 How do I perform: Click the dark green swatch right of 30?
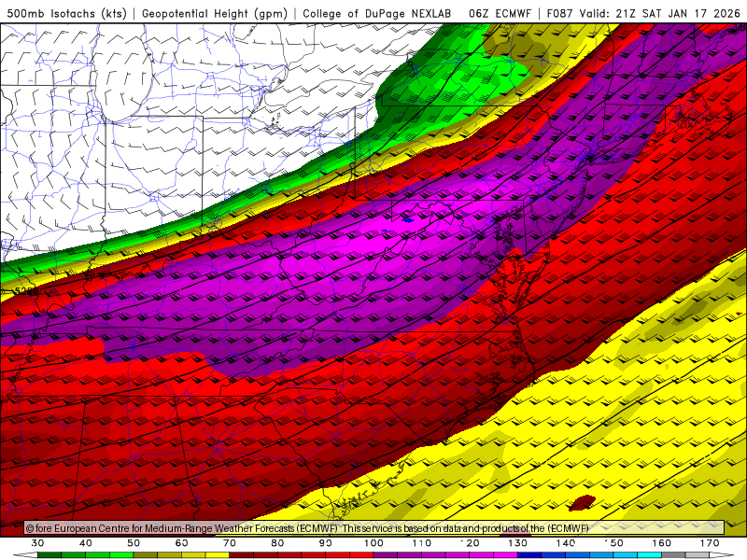coord(49,555)
